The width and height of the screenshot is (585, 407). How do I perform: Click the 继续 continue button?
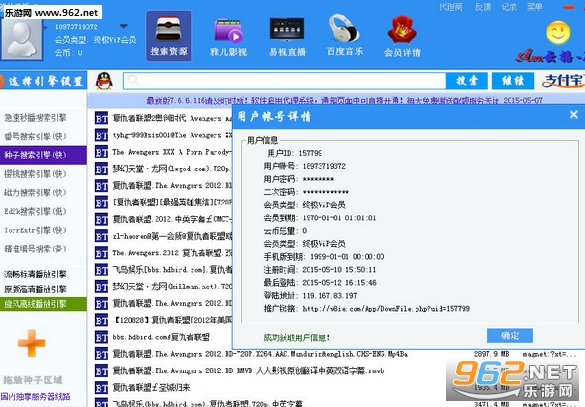click(x=513, y=81)
